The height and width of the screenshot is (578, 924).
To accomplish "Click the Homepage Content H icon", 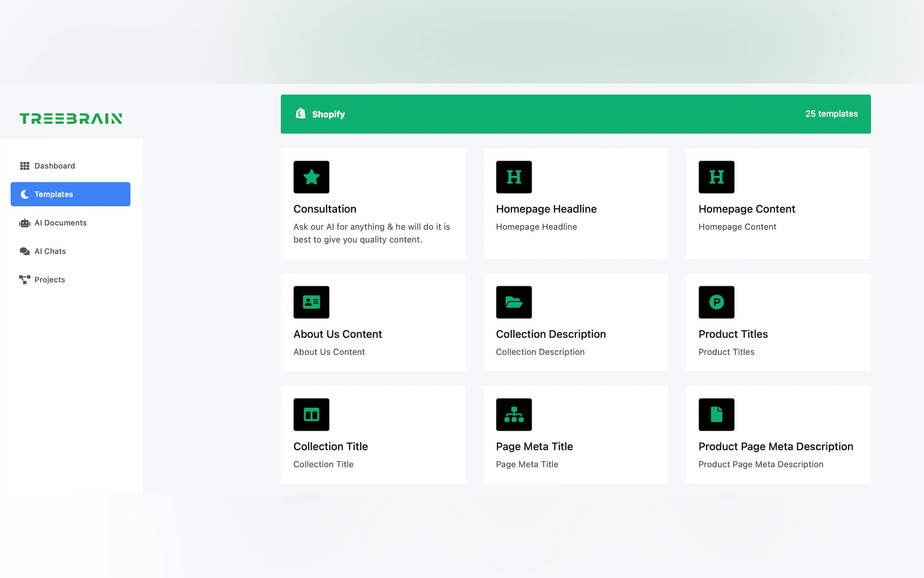I will (716, 177).
